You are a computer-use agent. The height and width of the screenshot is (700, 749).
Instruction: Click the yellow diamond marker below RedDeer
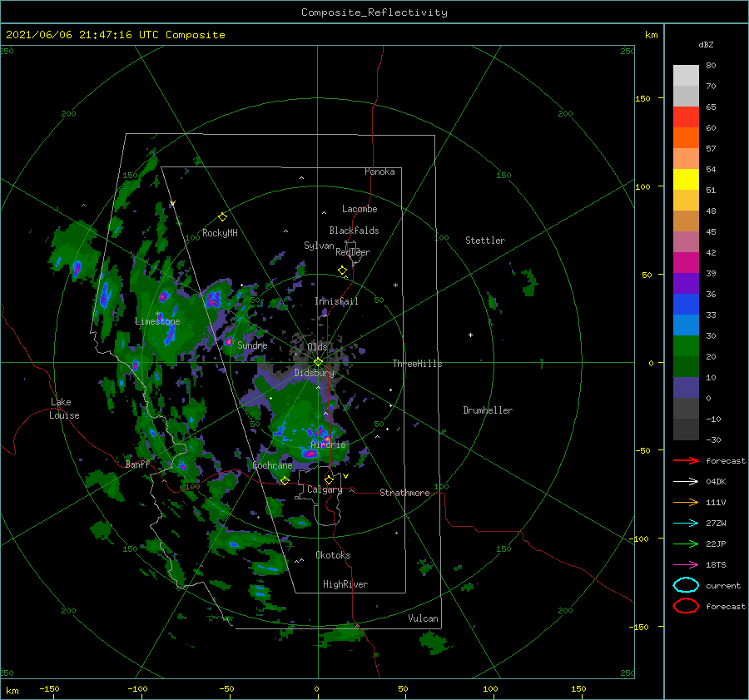click(x=343, y=271)
